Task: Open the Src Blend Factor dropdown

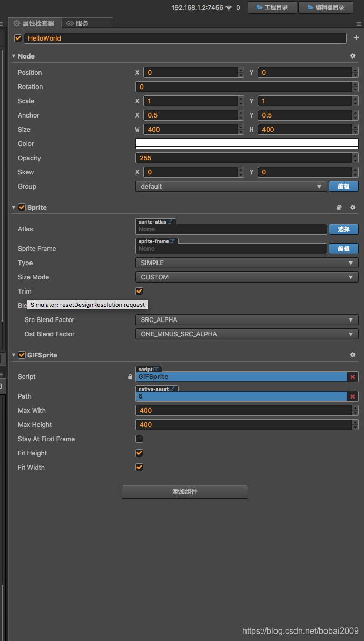Action: 247,320
